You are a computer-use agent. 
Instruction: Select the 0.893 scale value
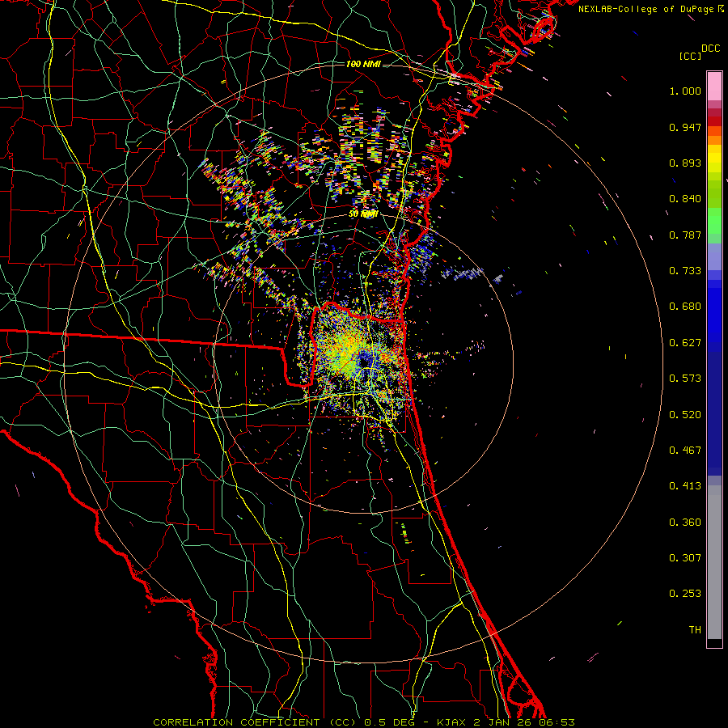coord(685,163)
